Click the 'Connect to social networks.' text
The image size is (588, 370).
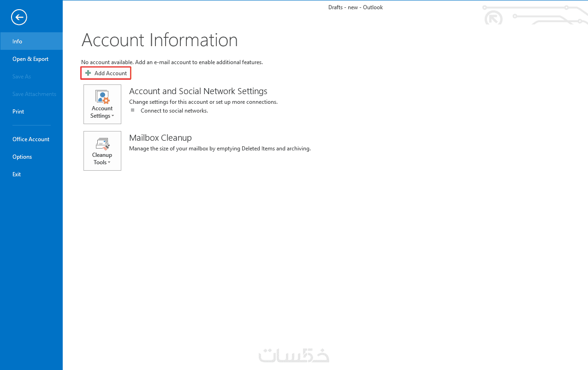[x=174, y=111]
